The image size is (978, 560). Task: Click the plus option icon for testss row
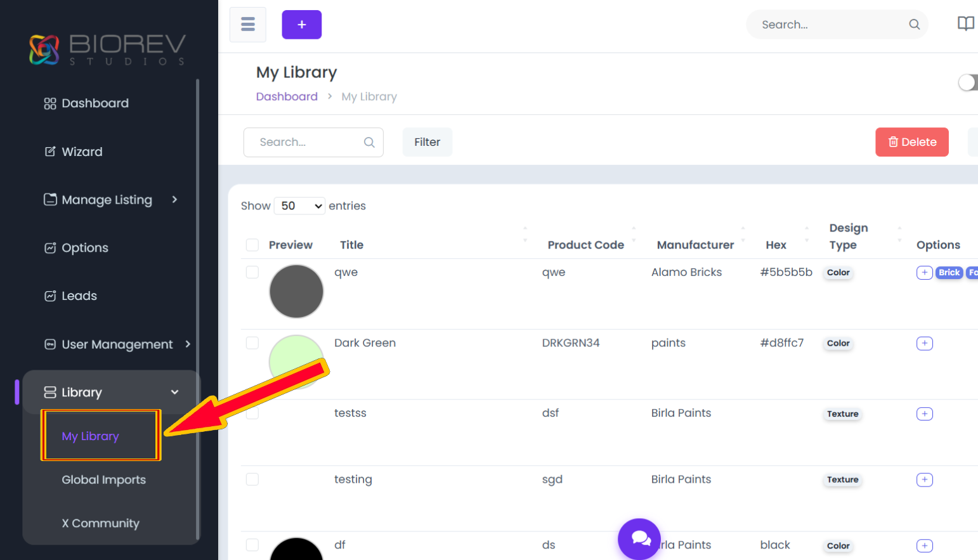coord(925,413)
